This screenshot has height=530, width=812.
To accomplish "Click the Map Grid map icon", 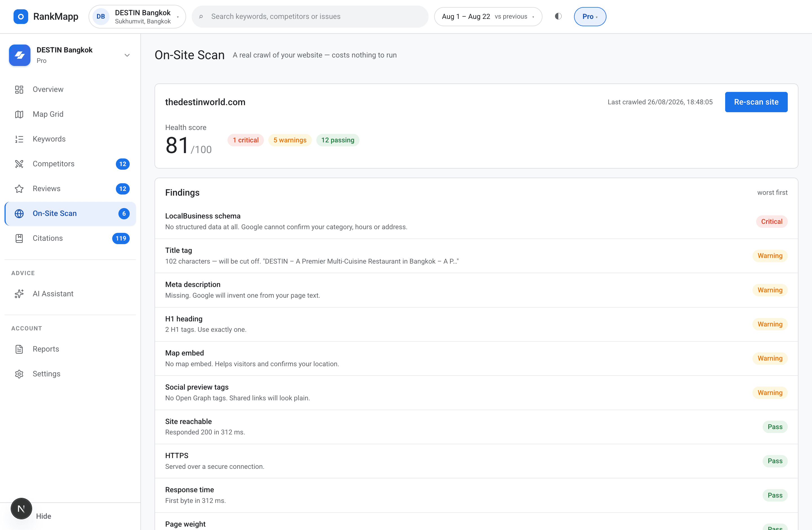I will (x=19, y=114).
